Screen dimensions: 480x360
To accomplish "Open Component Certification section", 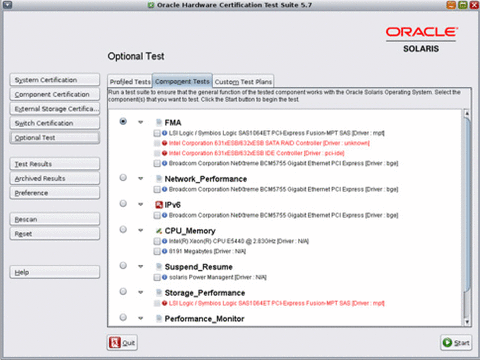I will coord(55,94).
